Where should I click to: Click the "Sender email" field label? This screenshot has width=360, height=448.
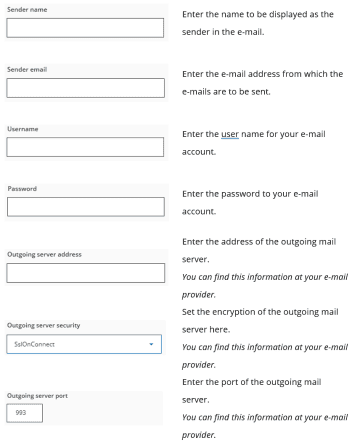click(27, 69)
